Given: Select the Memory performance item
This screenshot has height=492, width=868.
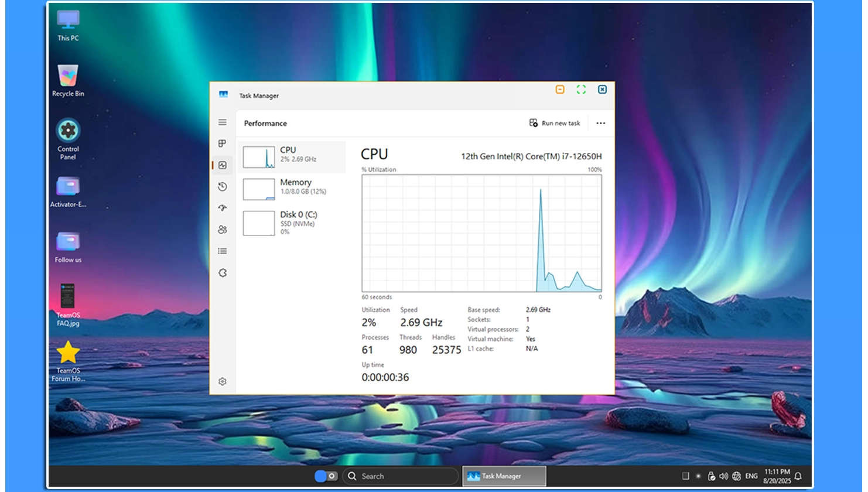Looking at the screenshot, I should pyautogui.click(x=293, y=189).
